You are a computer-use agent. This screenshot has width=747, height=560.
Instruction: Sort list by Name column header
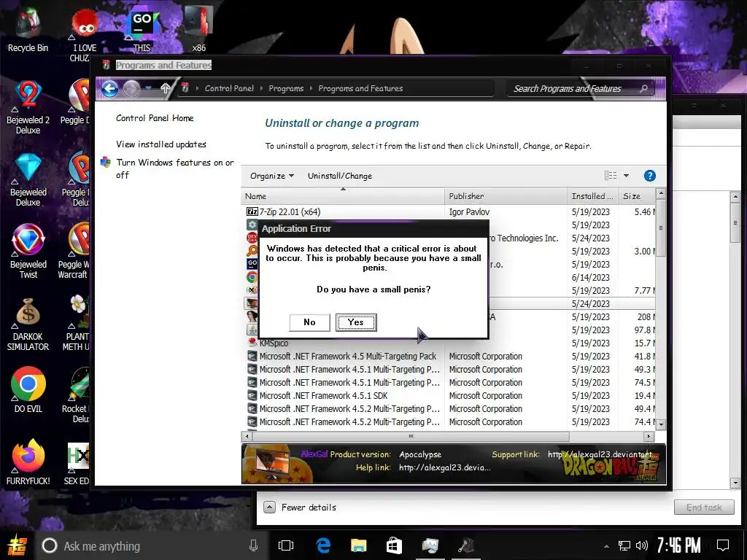343,196
